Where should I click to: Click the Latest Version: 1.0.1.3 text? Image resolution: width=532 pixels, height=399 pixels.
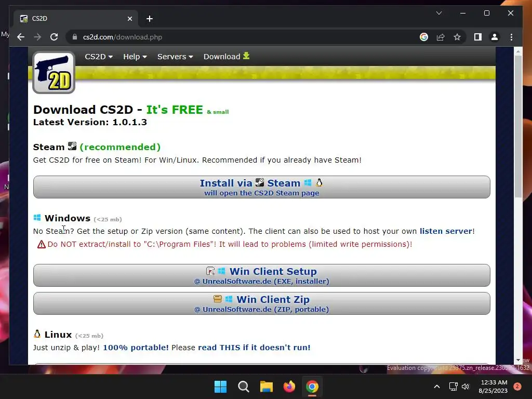click(90, 122)
